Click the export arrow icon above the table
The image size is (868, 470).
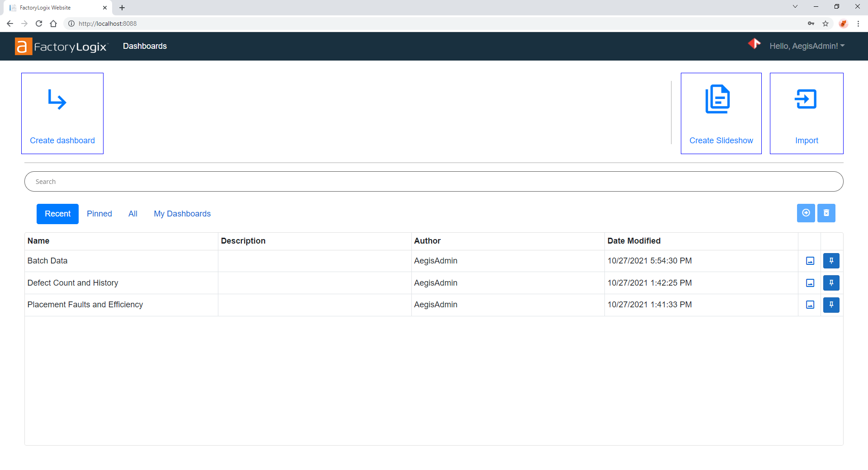tap(806, 213)
